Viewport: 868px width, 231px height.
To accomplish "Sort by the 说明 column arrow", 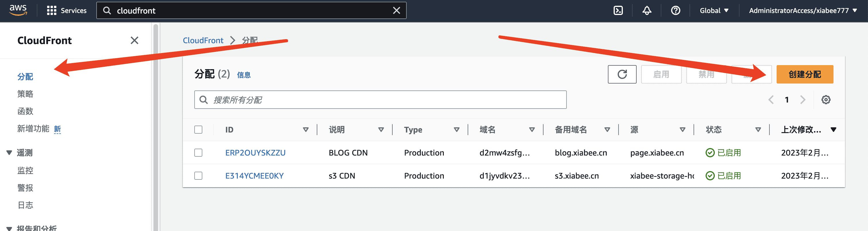I will [x=381, y=130].
